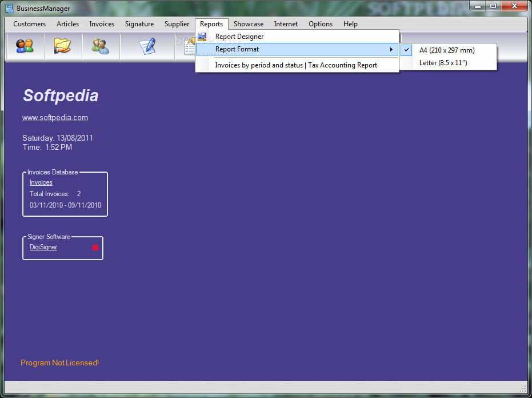Click the partially hidden document toolbar icon

pos(190,46)
